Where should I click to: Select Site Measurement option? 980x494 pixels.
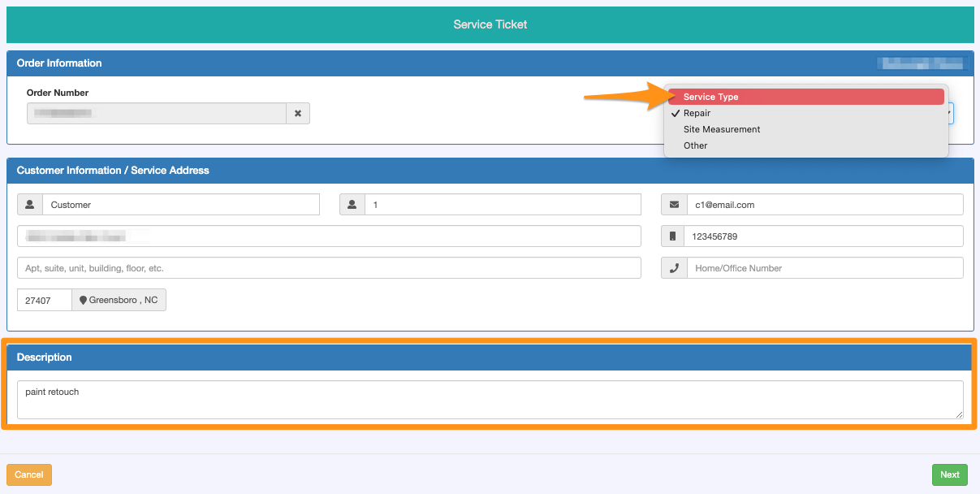coord(806,129)
